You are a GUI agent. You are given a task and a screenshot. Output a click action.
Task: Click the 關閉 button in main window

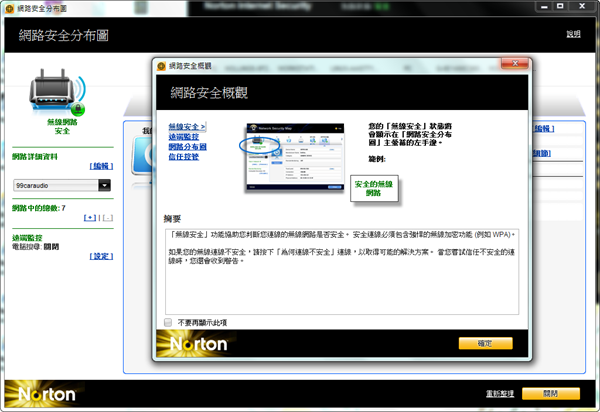click(551, 393)
